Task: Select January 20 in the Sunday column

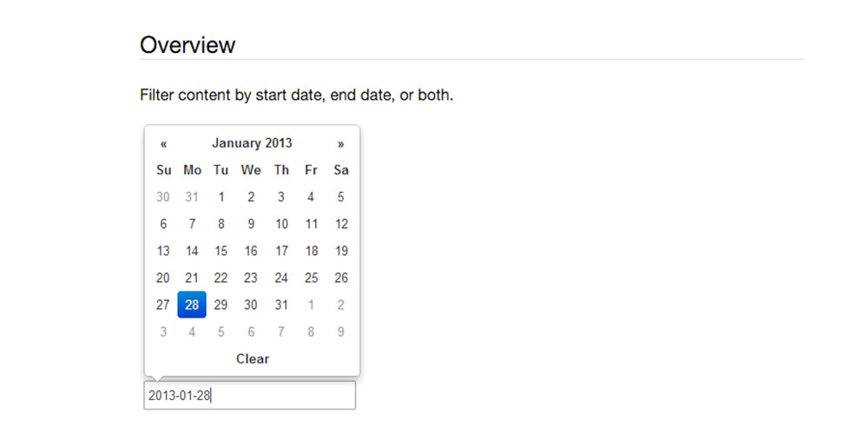Action: click(x=163, y=278)
